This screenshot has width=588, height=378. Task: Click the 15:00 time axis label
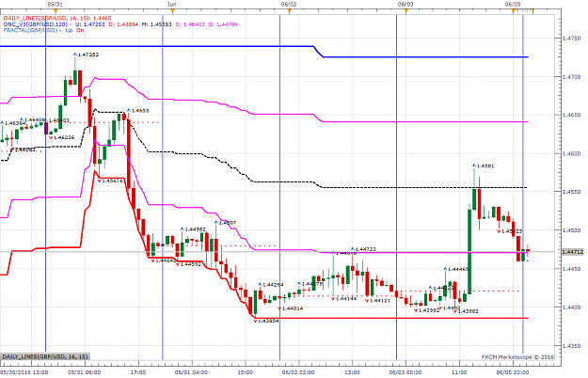pos(246,372)
